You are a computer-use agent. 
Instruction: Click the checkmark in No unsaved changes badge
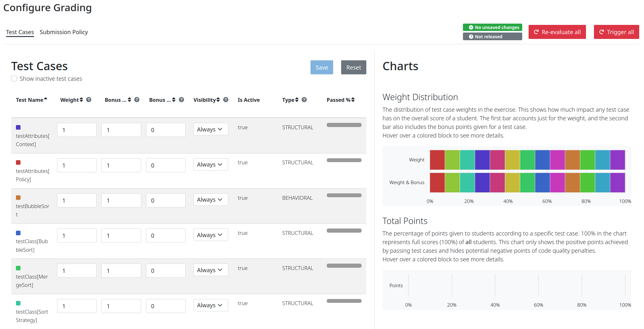[471, 27]
